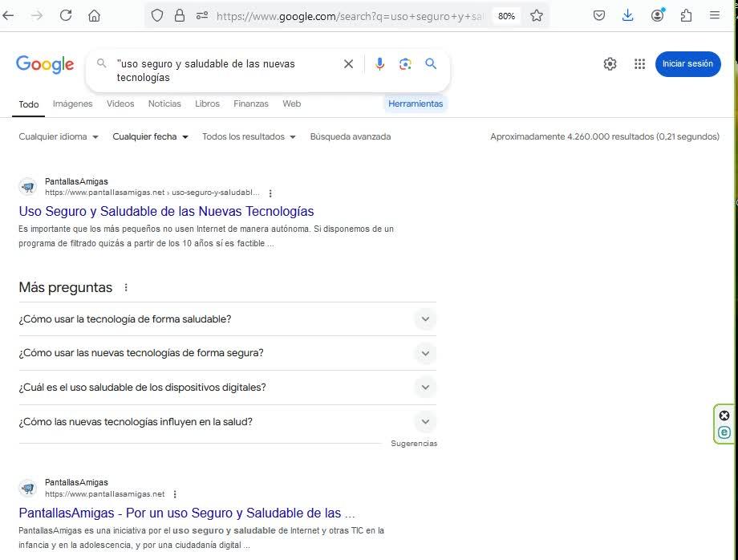Expand ¿Cómo las nuevas tecnologías influyen en la salud?
The width and height of the screenshot is (738, 560).
(x=227, y=422)
